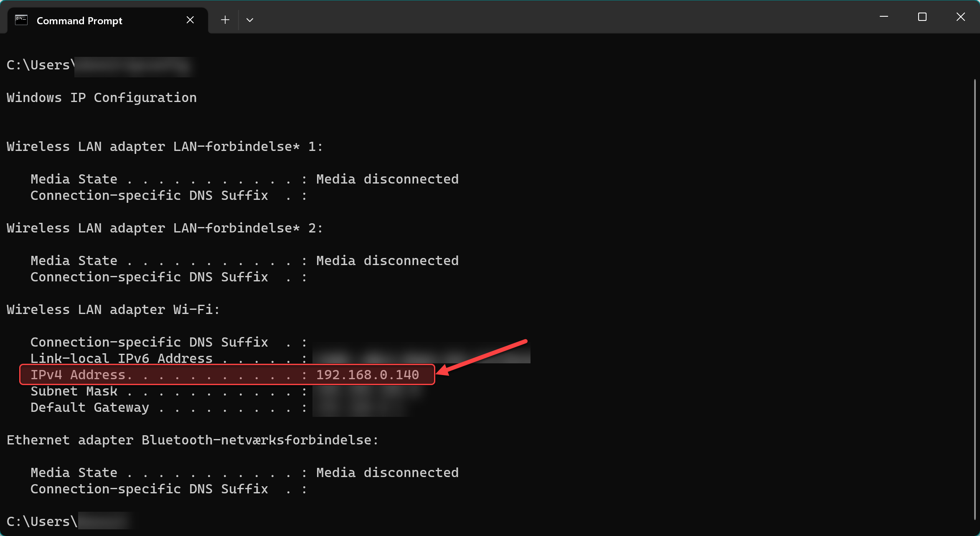Click 'Connection-specific DNS Suffix' under Bluetooth adapter
The height and width of the screenshot is (536, 980).
click(x=149, y=489)
